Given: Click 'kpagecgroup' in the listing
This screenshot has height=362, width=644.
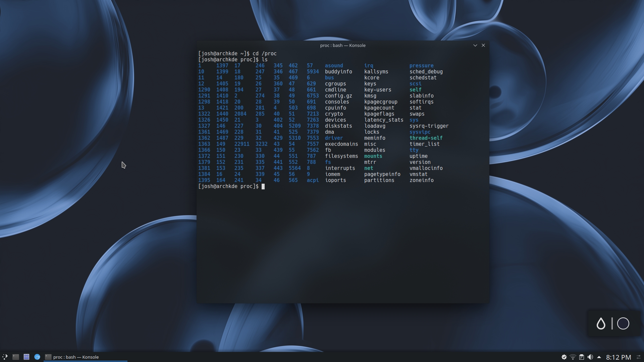Looking at the screenshot, I should click(381, 102).
